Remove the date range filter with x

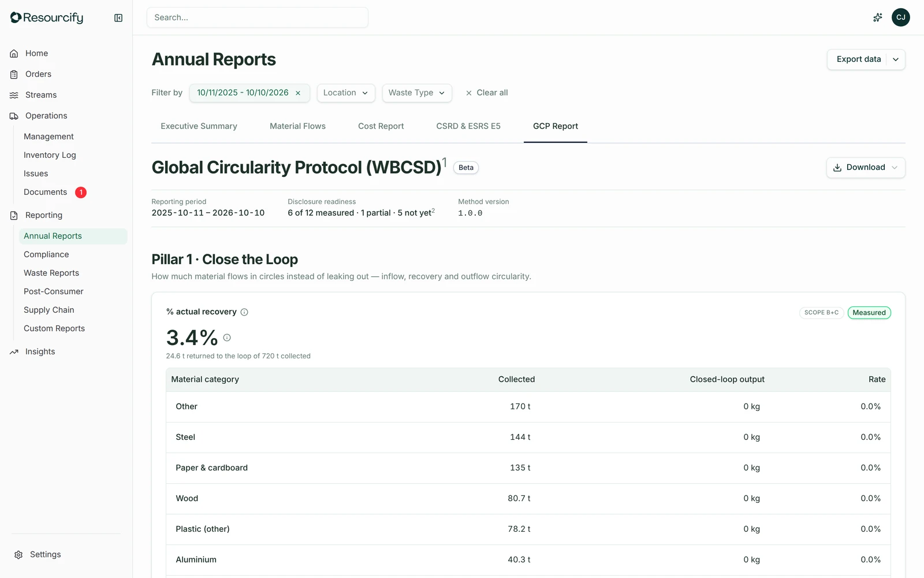pos(298,93)
